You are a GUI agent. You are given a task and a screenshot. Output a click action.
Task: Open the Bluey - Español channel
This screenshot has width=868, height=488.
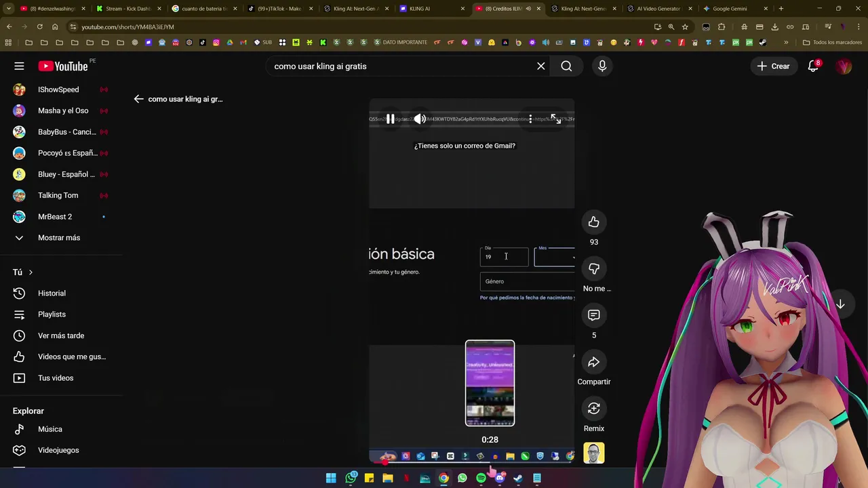point(61,174)
